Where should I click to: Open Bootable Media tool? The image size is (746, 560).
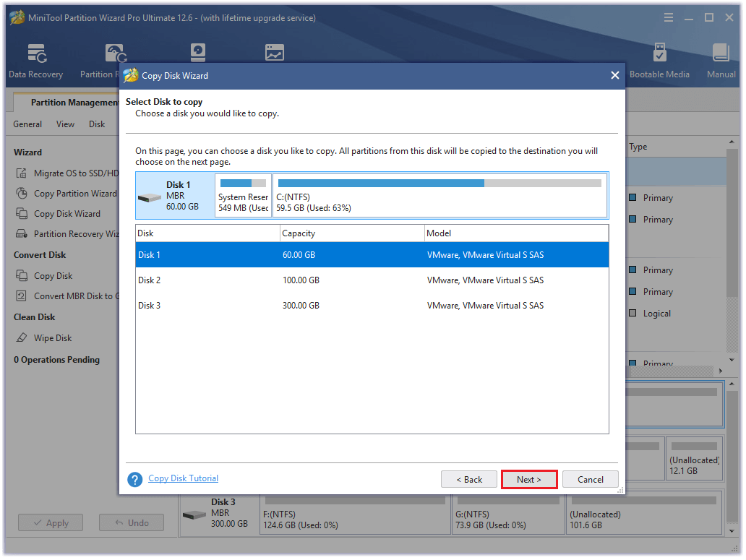659,54
